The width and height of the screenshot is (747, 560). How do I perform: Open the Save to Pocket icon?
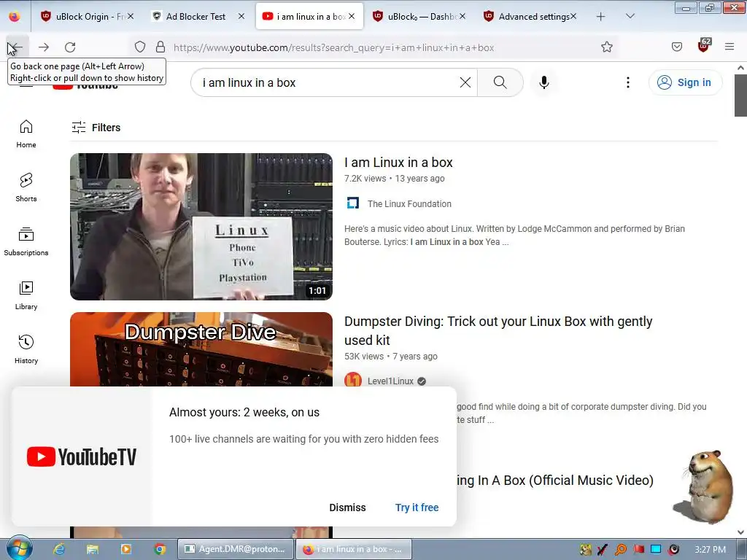click(676, 47)
